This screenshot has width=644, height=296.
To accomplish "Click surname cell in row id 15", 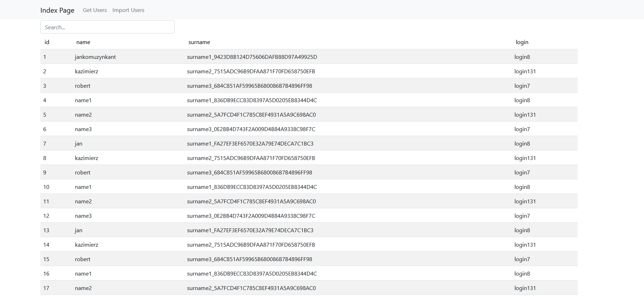I will 249,259.
